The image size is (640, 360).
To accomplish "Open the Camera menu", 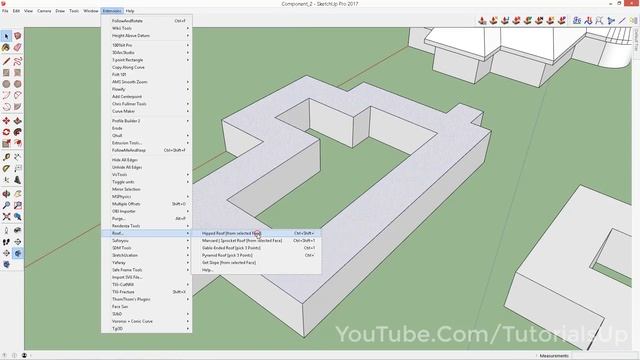I will click(x=44, y=11).
